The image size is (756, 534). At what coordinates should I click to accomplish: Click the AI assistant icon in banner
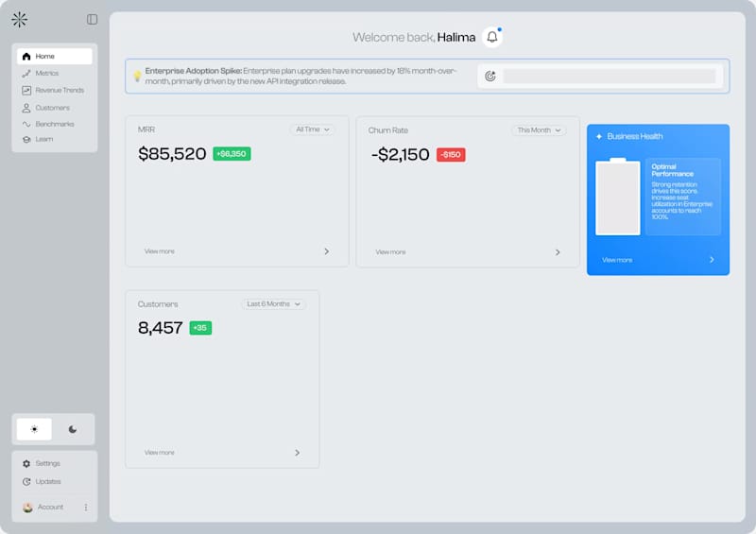pyautogui.click(x=490, y=77)
